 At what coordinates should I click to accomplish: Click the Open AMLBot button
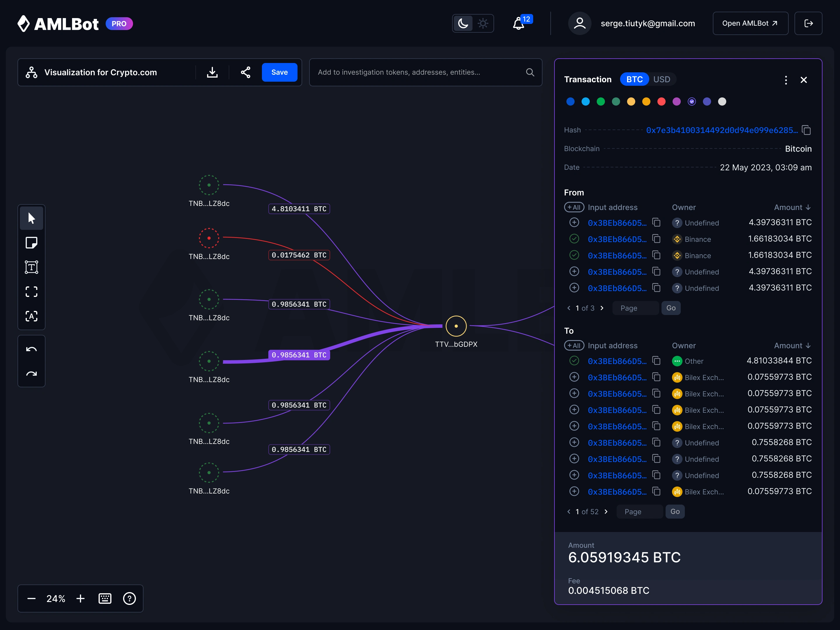pos(750,24)
